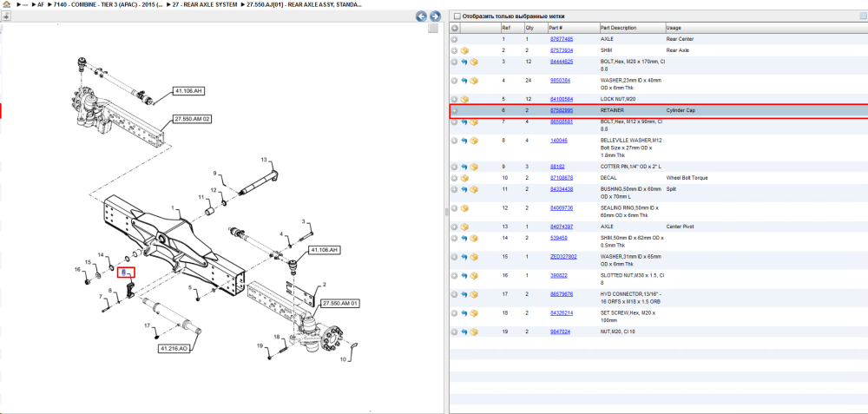Click box icon for Belleville washer row

click(x=474, y=141)
